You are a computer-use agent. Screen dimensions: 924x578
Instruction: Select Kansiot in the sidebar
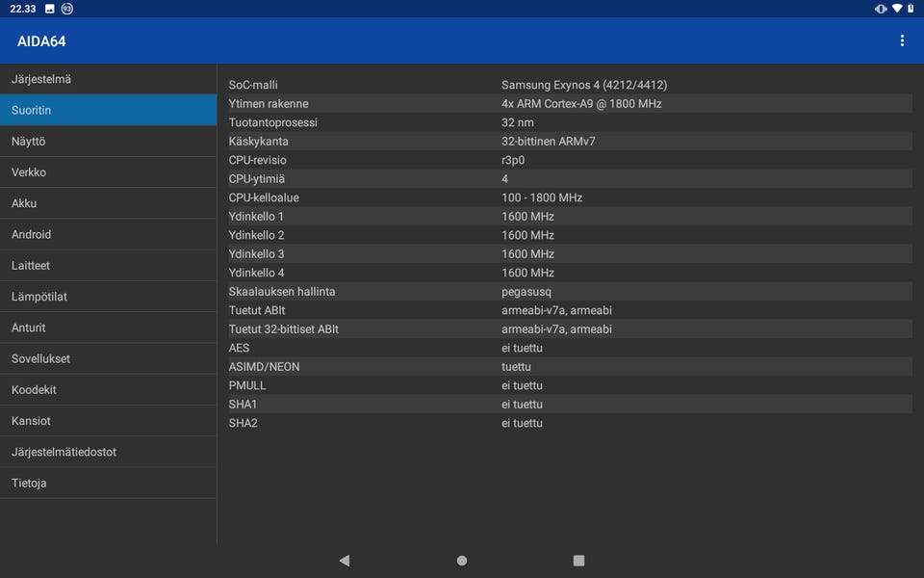coord(109,421)
